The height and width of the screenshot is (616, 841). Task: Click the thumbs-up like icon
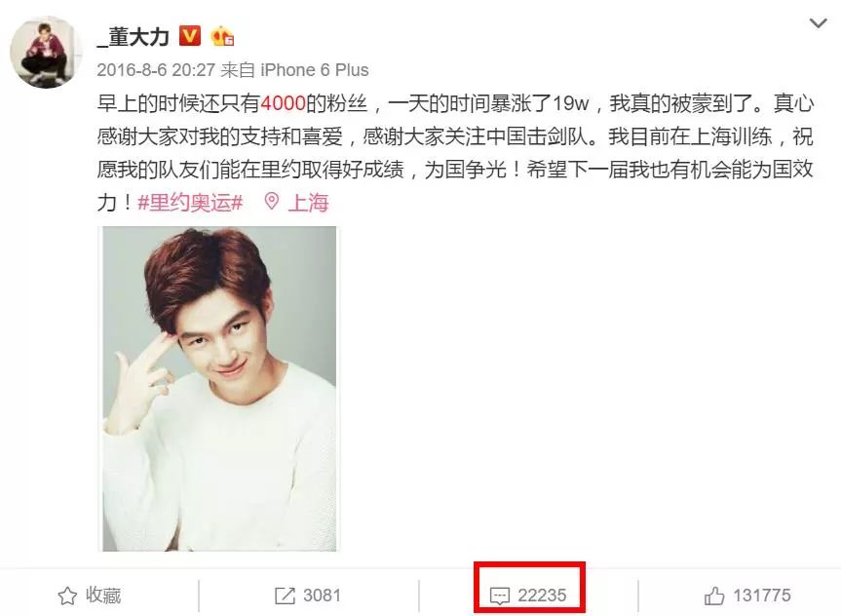(x=714, y=596)
